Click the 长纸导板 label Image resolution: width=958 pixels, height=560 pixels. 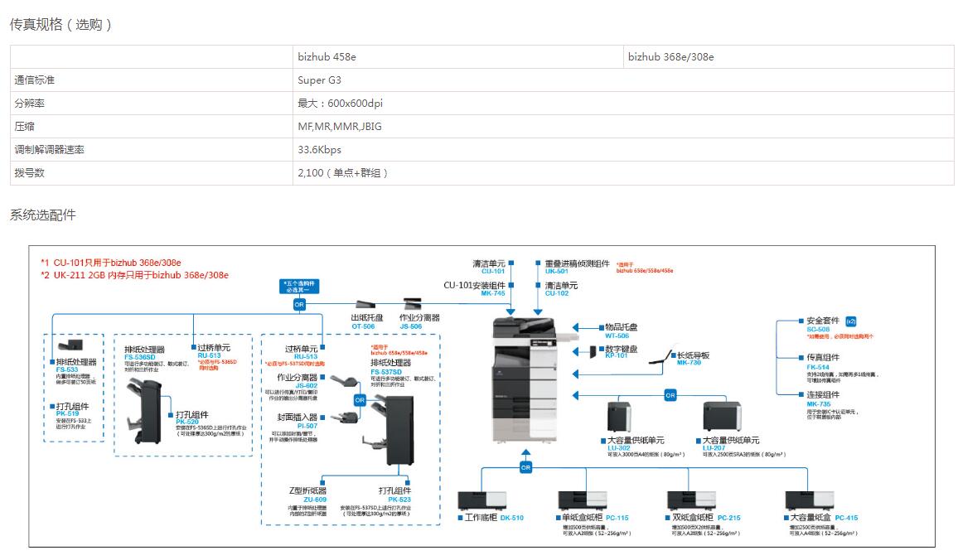(694, 355)
